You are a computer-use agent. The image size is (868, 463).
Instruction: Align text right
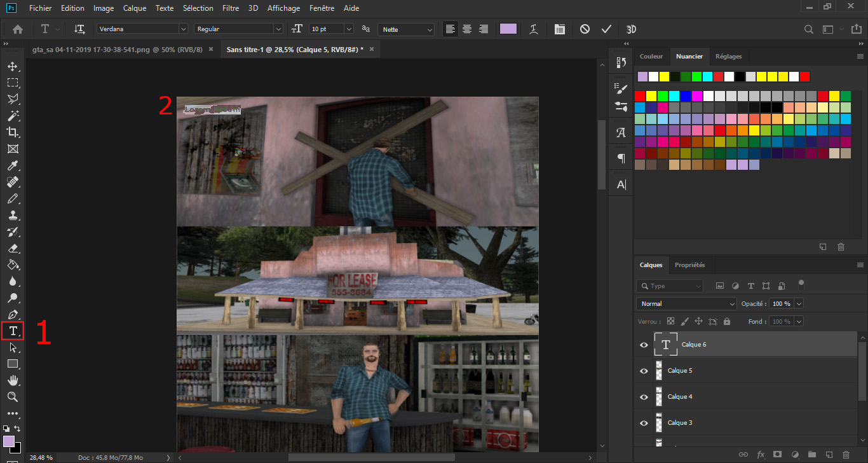(484, 29)
